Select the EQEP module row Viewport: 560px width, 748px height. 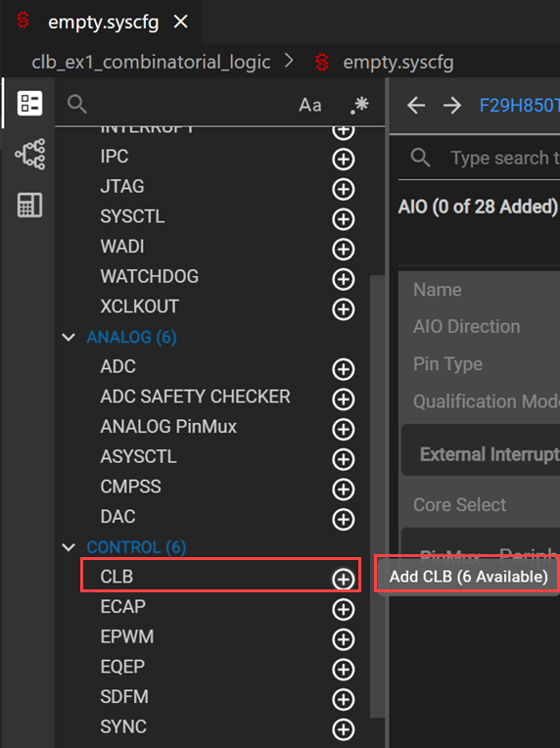(x=220, y=667)
